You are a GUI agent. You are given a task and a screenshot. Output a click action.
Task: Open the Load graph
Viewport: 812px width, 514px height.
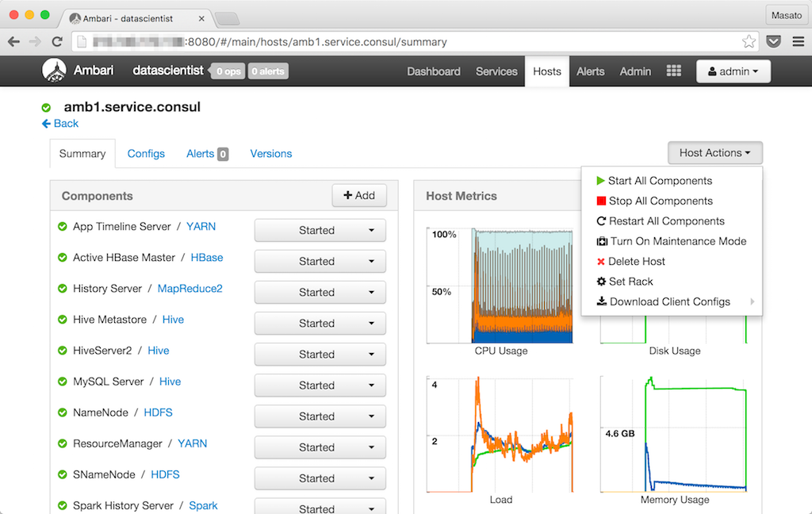pyautogui.click(x=500, y=435)
